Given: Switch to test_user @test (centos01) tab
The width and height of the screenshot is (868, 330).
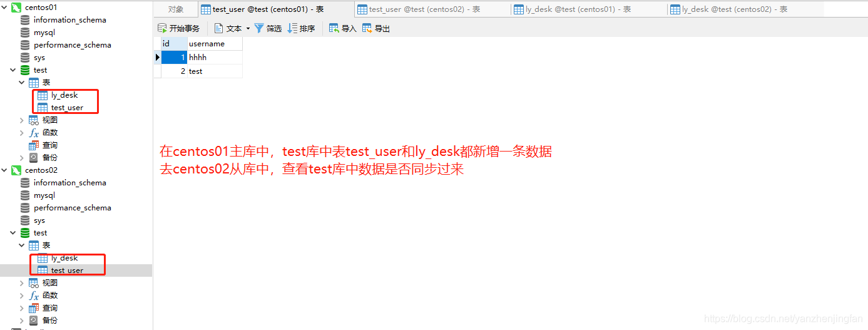Looking at the screenshot, I should coord(276,9).
